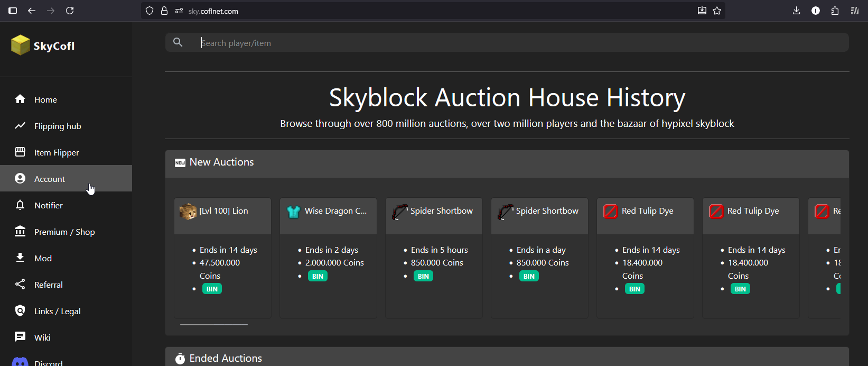Navigate to the Home page
The image size is (868, 366).
tap(45, 99)
